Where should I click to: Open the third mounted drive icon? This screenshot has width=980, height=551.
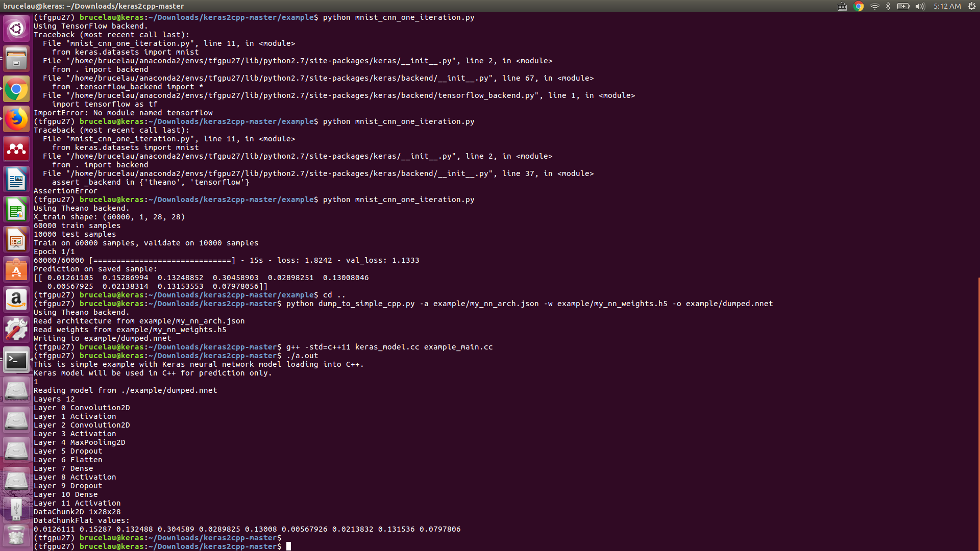point(16,451)
